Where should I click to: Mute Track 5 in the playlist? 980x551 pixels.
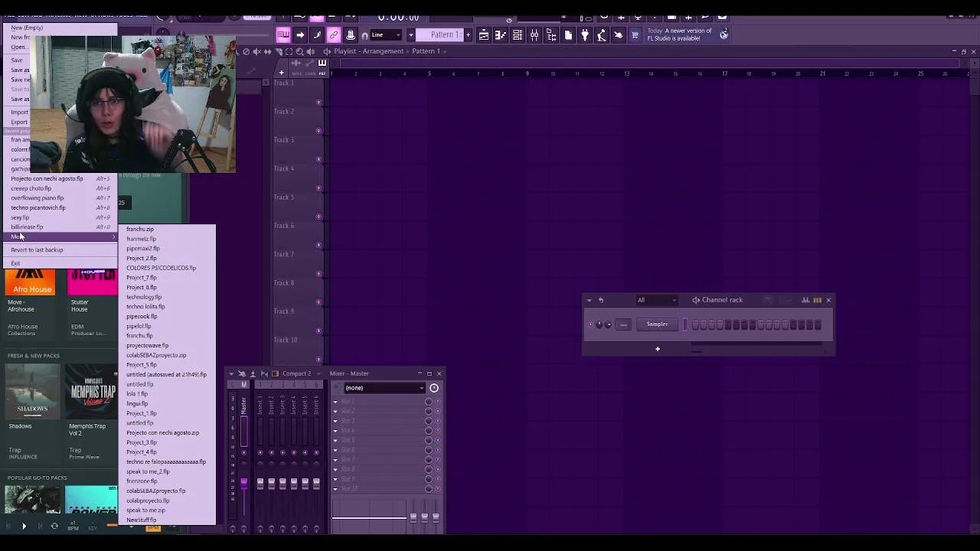point(318,217)
